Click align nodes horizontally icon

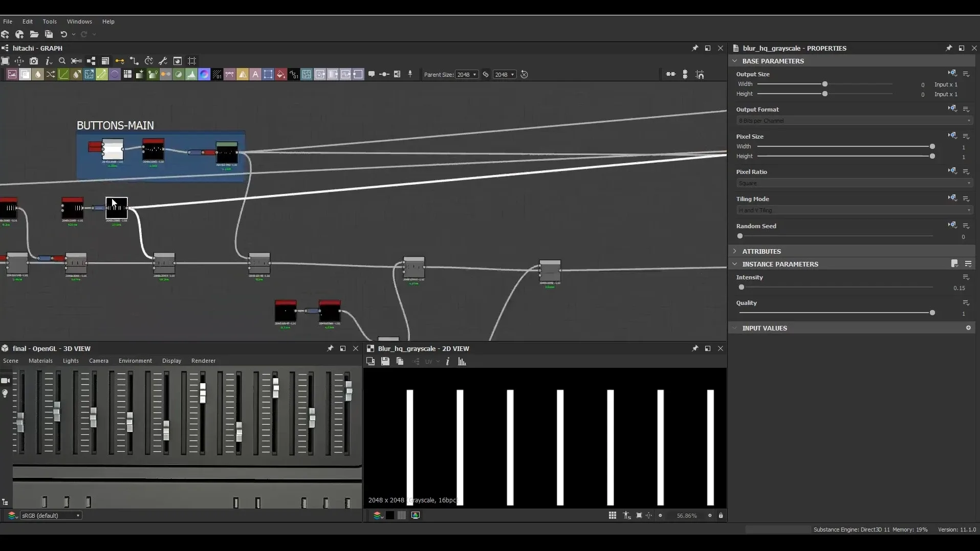tap(670, 75)
